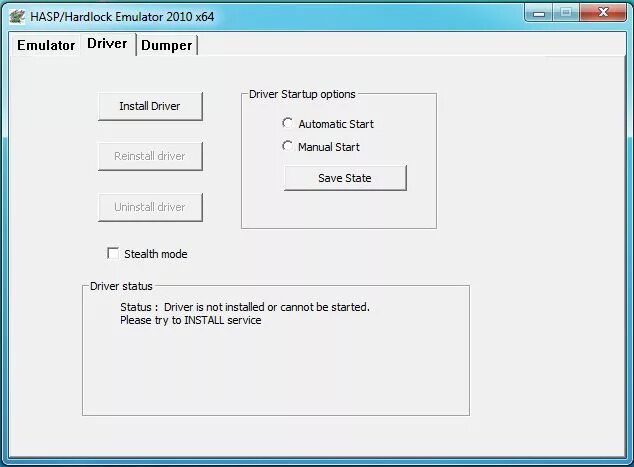Screen dimensions: 634x467
Task: Click the Save State button
Action: [345, 178]
